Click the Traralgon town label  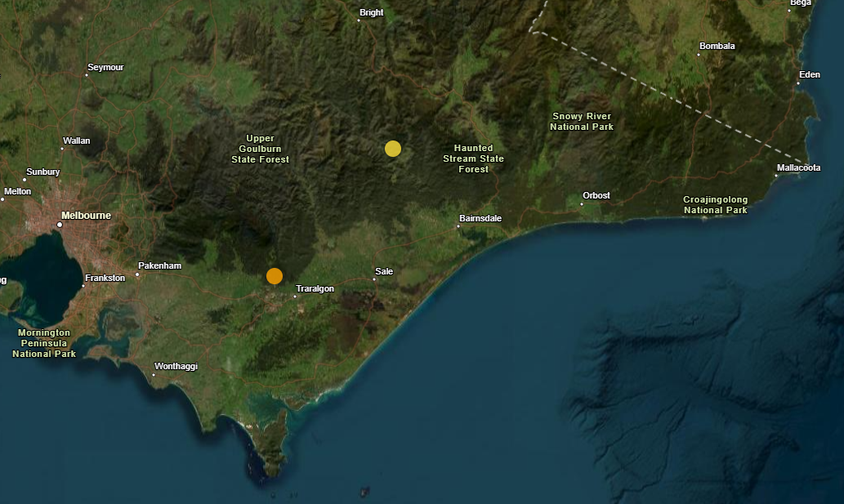pos(315,288)
